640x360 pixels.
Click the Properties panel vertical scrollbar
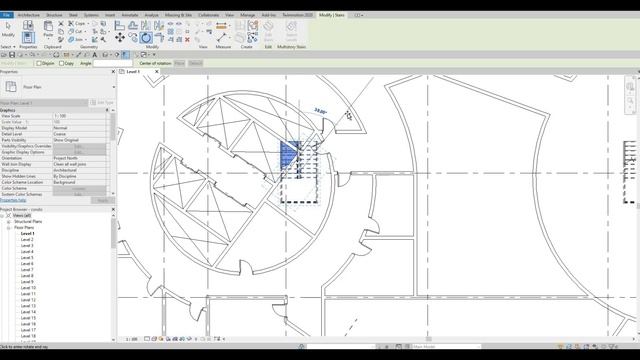pos(113,127)
